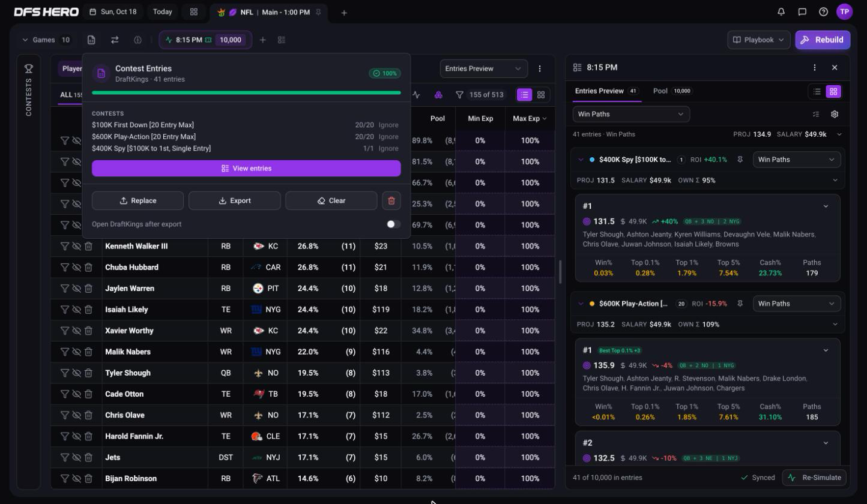The width and height of the screenshot is (867, 504).
Task: Hide Jaylen Warren with eye-slash icon
Action: (x=76, y=288)
